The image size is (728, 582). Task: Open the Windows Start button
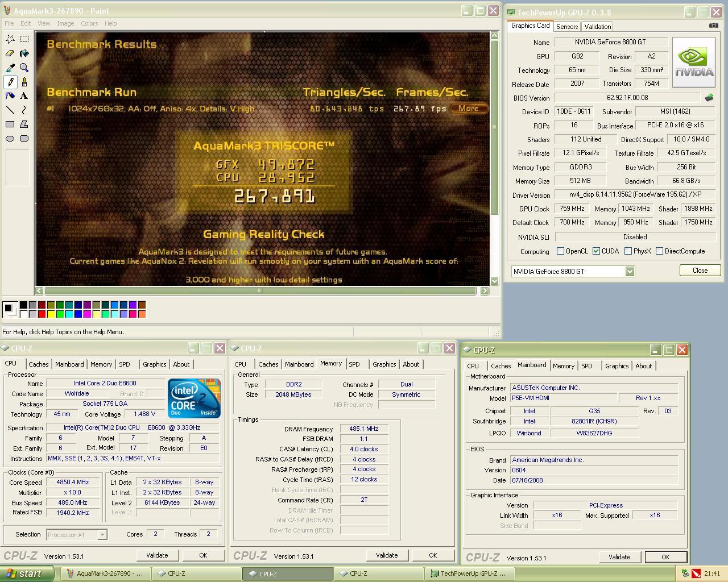click(27, 573)
